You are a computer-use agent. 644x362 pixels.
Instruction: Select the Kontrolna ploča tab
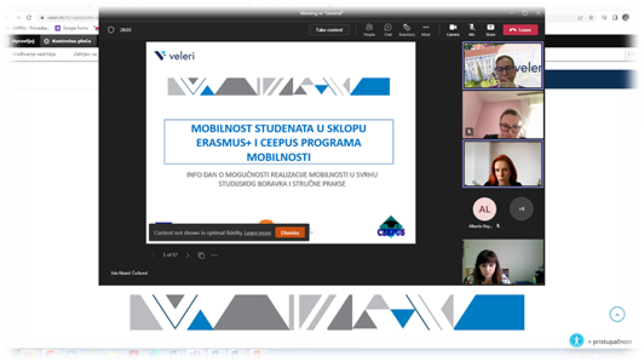[68, 41]
